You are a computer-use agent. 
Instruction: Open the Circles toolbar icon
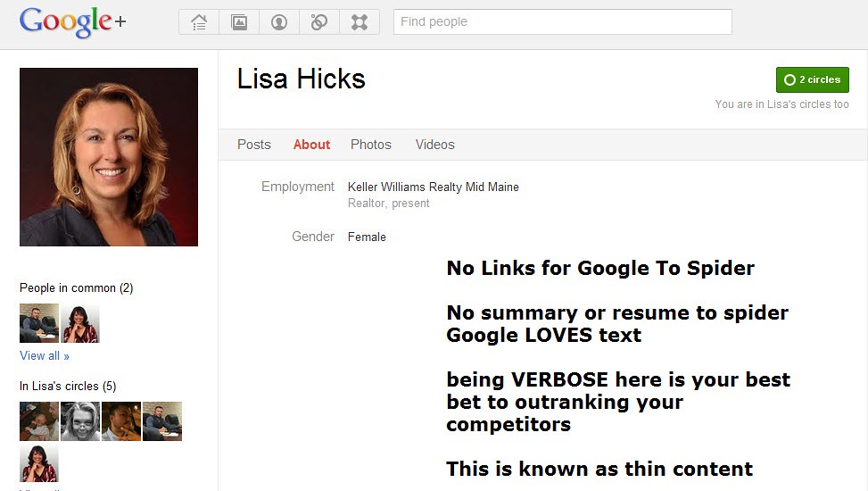[319, 22]
